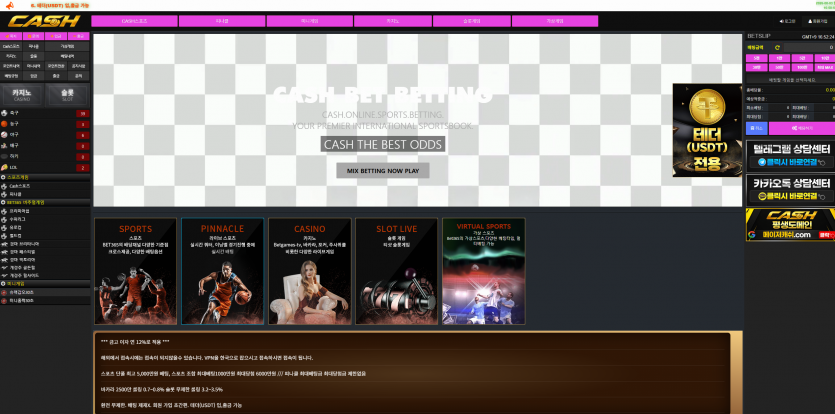Image resolution: width=835 pixels, height=414 pixels.
Task: Click the 회원가입 sign-up button
Action: click(x=817, y=21)
